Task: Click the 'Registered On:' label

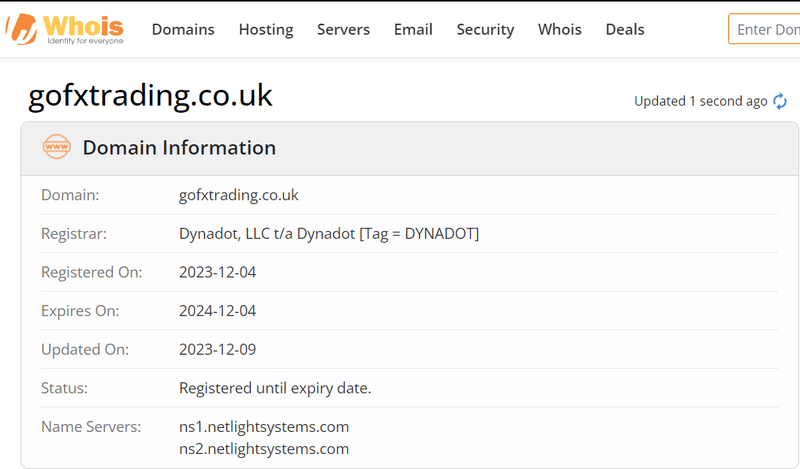Action: point(92,273)
